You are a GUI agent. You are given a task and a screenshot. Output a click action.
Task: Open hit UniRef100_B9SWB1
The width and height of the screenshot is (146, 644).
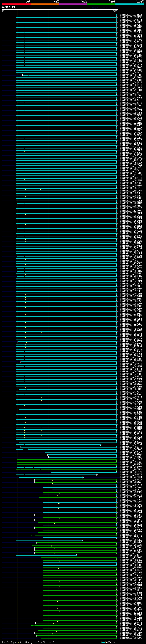pos(131,635)
